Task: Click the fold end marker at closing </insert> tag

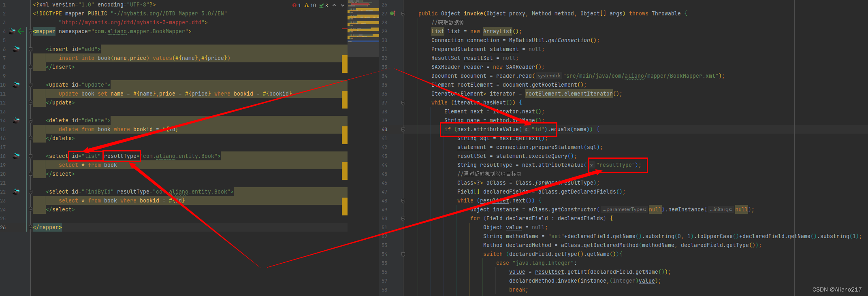Action: (x=30, y=67)
